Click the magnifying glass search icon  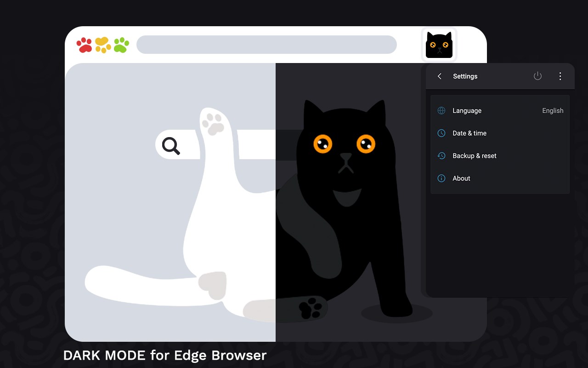click(171, 146)
